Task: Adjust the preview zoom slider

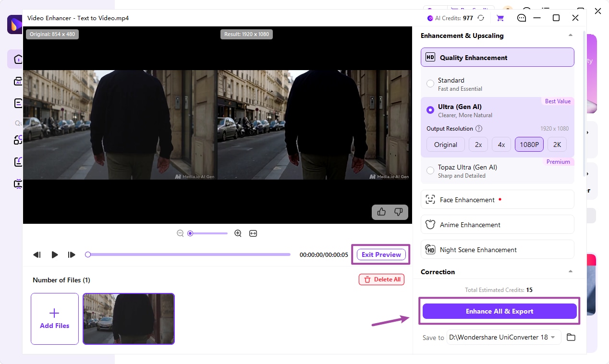Action: pos(207,233)
